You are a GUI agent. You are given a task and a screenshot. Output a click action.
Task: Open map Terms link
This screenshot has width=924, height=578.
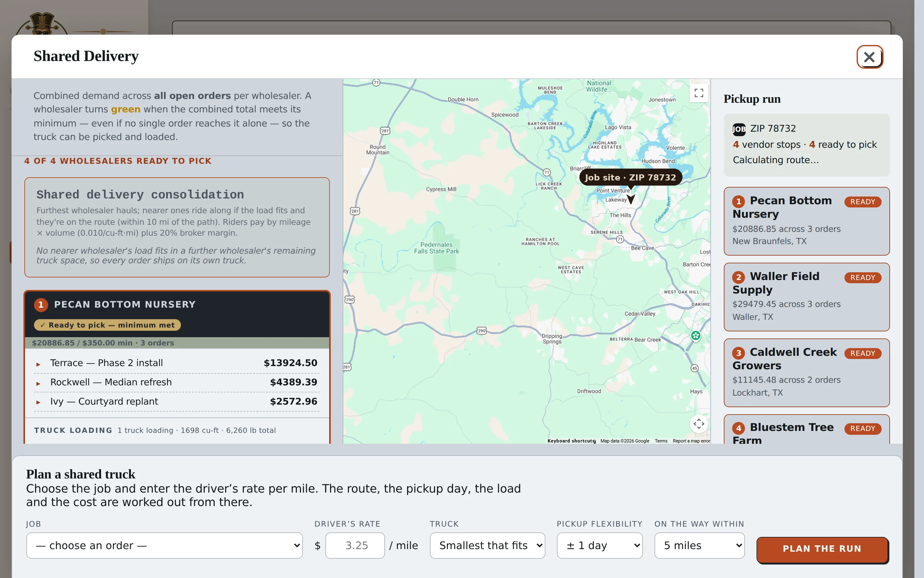tap(661, 441)
